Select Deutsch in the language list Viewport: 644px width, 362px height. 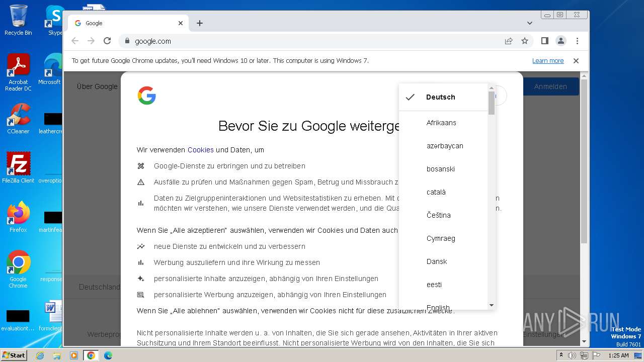tap(443, 97)
